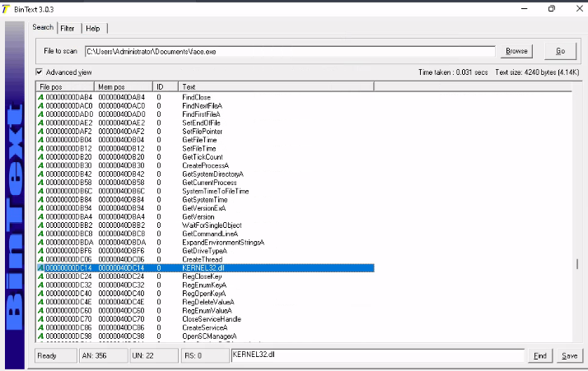Screen dimensions: 588x371
Task: Click the BinText app icon in title bar
Action: pos(6,7)
